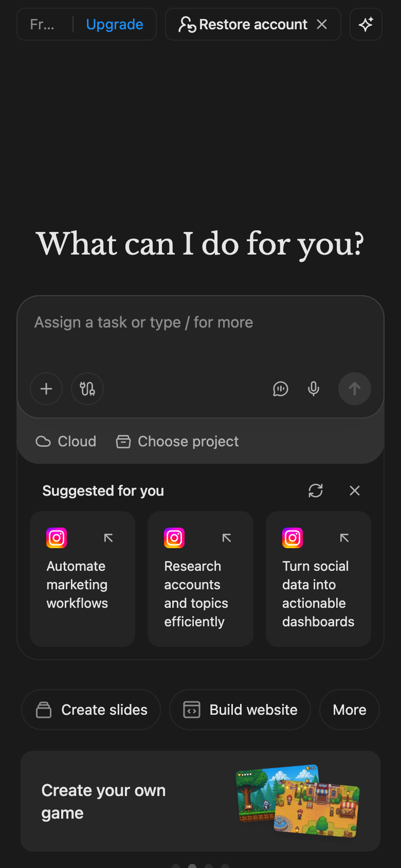
Task: Select Build website option
Action: pos(240,710)
